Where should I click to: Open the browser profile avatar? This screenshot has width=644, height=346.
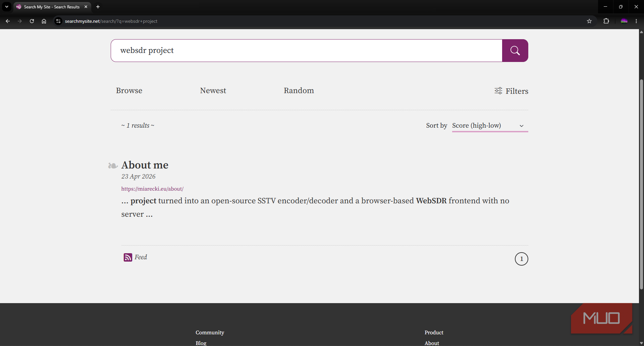click(624, 21)
